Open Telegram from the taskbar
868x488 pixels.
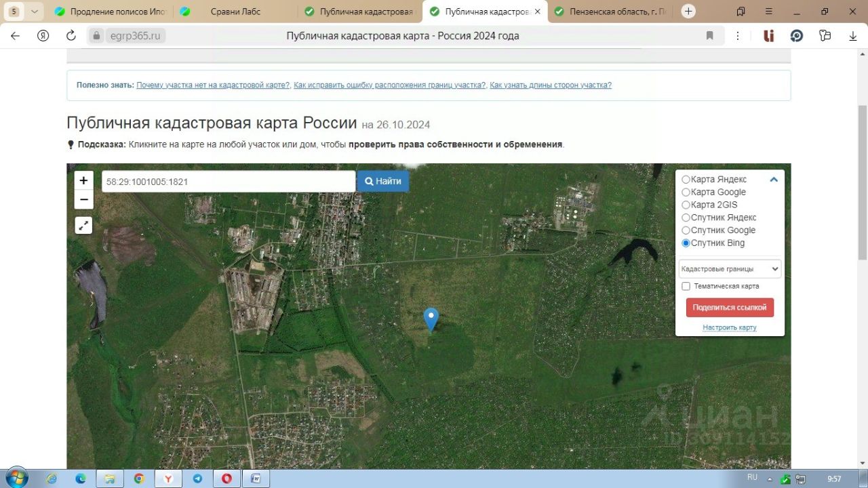197,479
